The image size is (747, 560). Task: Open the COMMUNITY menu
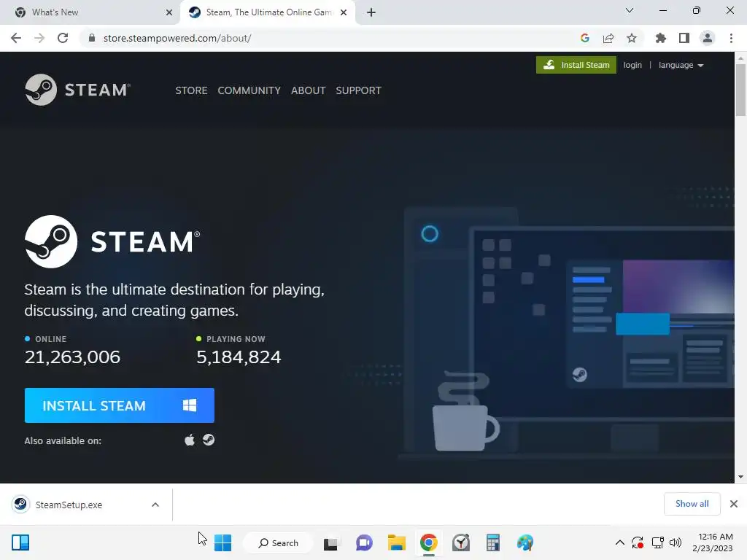pos(249,90)
